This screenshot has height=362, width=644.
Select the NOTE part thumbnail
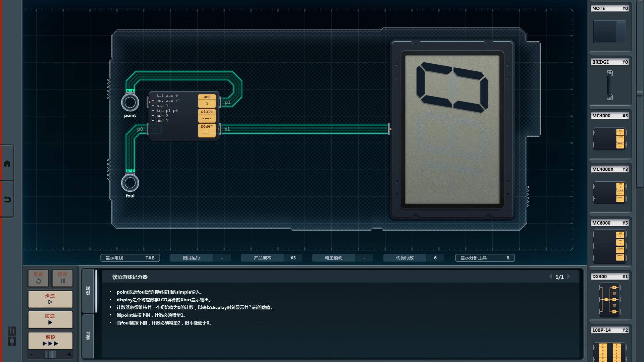(609, 31)
